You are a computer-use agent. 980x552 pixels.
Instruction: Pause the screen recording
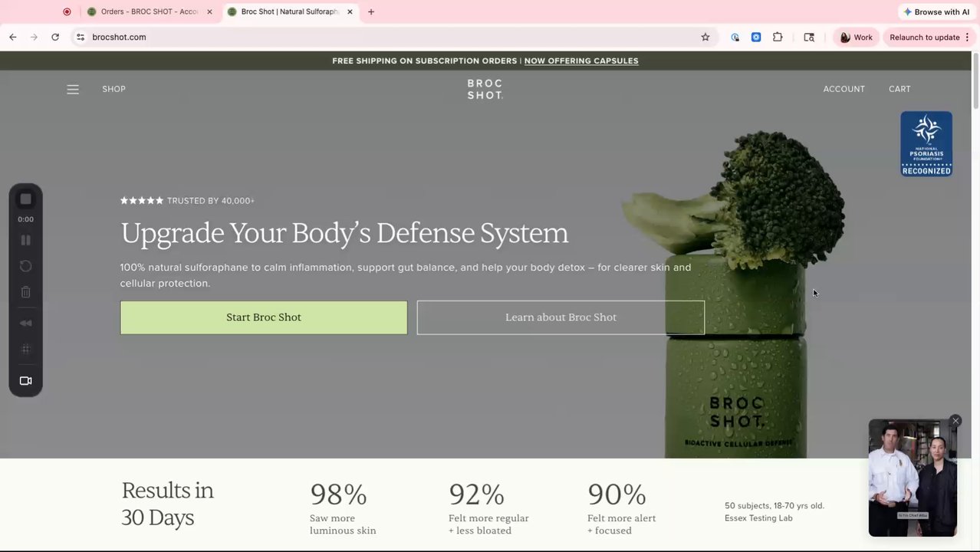[25, 240]
